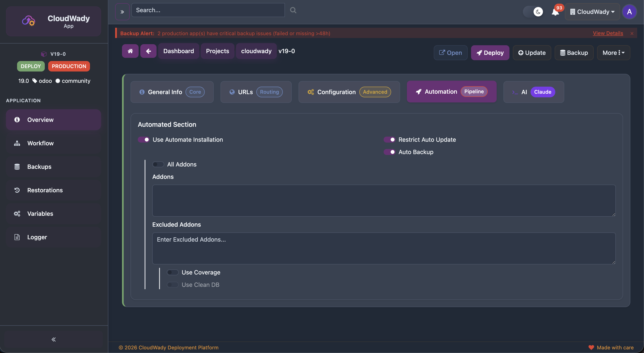The height and width of the screenshot is (353, 644).
Task: Click the home icon in the breadcrumb bar
Action: [130, 51]
